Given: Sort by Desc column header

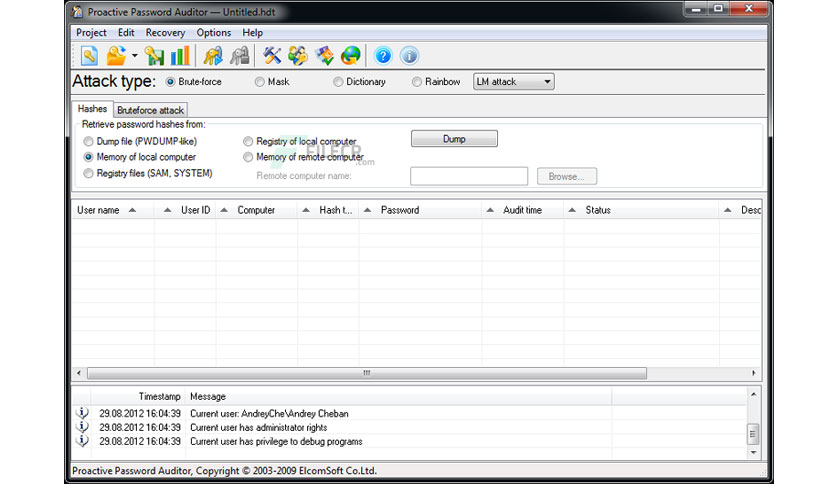Looking at the screenshot, I should point(740,210).
